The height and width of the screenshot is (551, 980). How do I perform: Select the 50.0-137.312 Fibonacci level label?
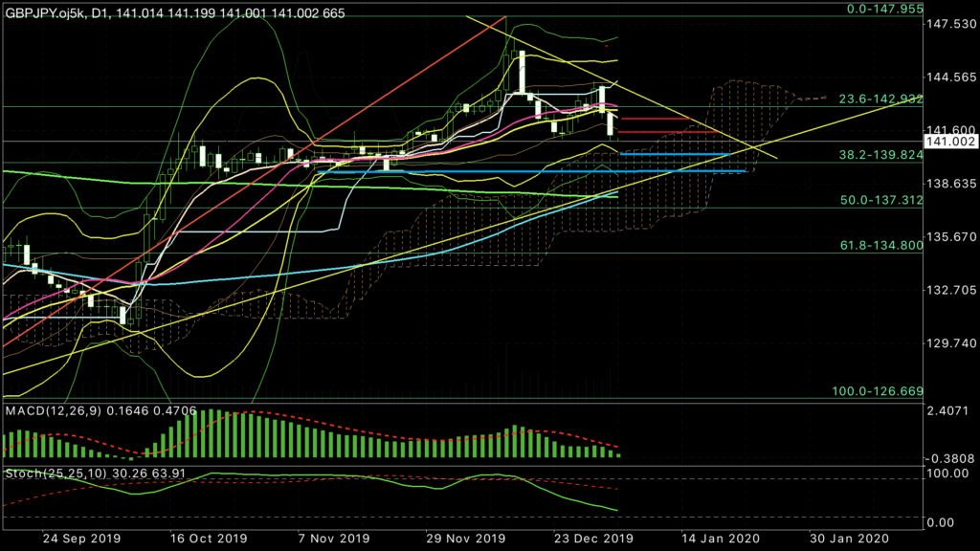pyautogui.click(x=881, y=201)
